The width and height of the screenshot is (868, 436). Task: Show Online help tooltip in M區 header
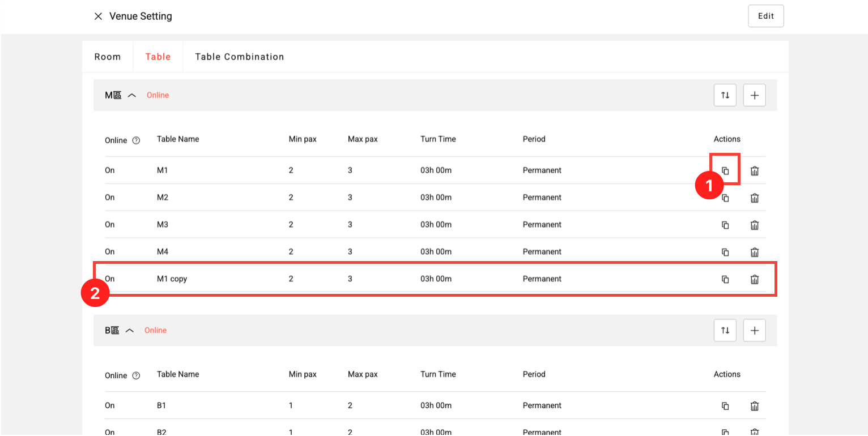(x=136, y=141)
